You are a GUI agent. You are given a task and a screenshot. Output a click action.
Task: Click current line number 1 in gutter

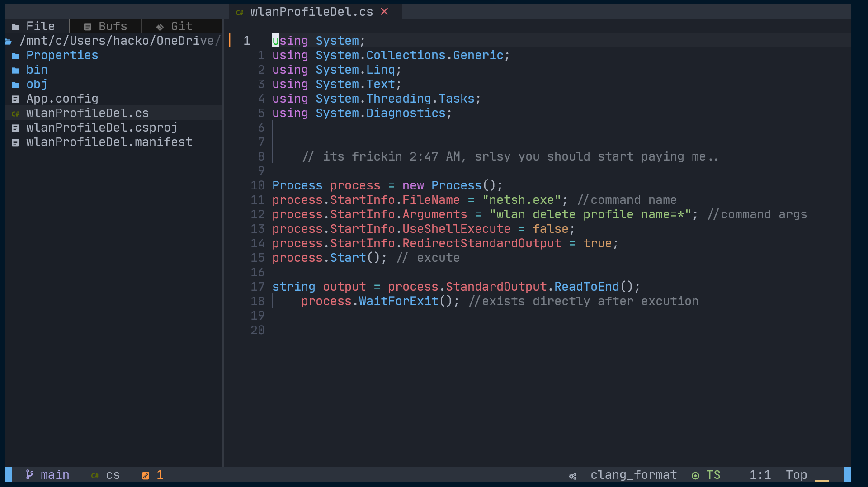[247, 41]
